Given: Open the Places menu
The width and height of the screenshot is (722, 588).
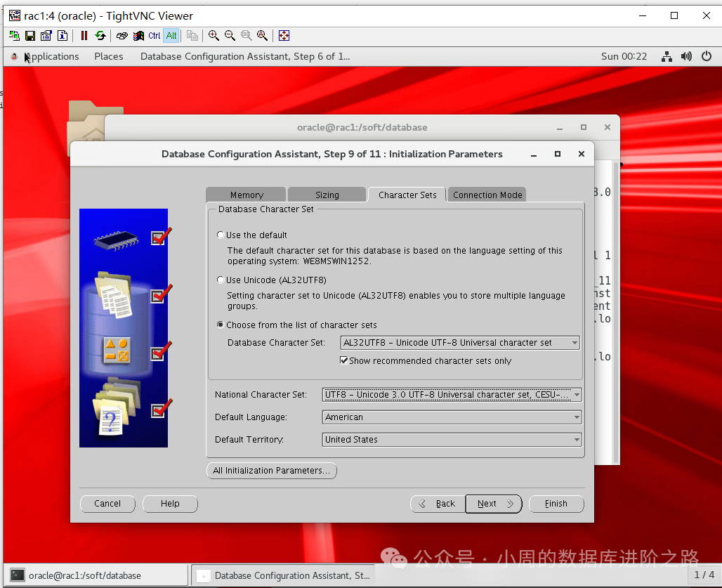Looking at the screenshot, I should (x=109, y=56).
